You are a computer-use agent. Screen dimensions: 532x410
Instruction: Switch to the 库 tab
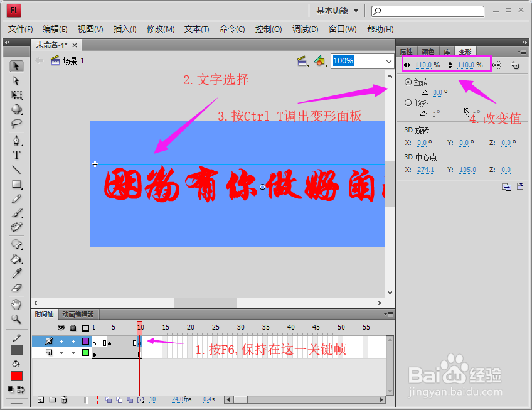click(447, 51)
